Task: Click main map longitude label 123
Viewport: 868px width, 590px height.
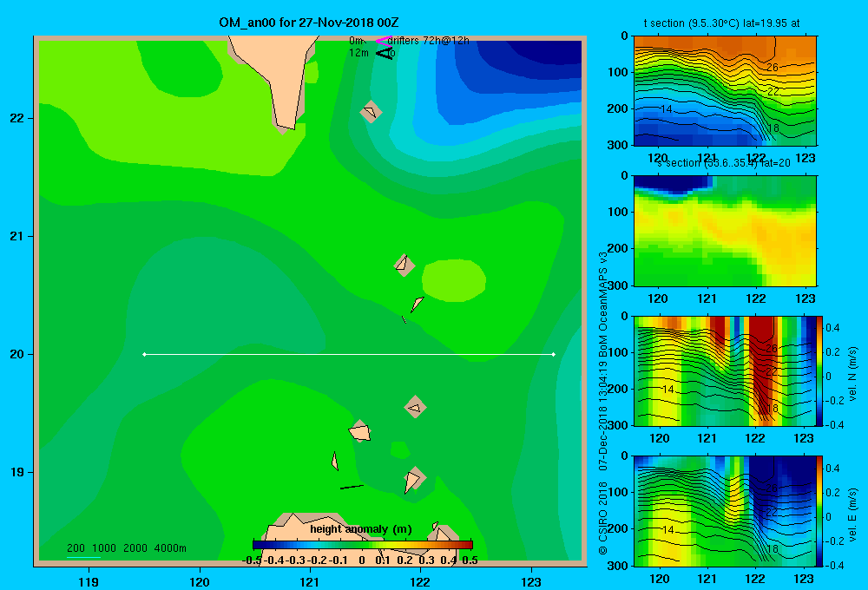Action: [x=531, y=581]
